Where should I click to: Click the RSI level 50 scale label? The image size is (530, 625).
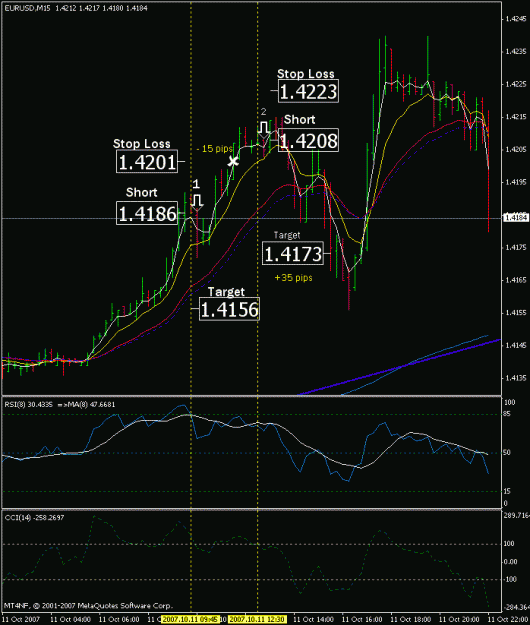coord(507,453)
